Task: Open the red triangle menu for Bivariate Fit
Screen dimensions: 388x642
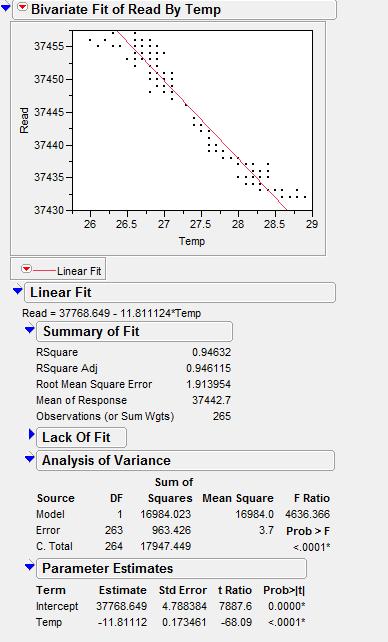Action: (x=23, y=7)
